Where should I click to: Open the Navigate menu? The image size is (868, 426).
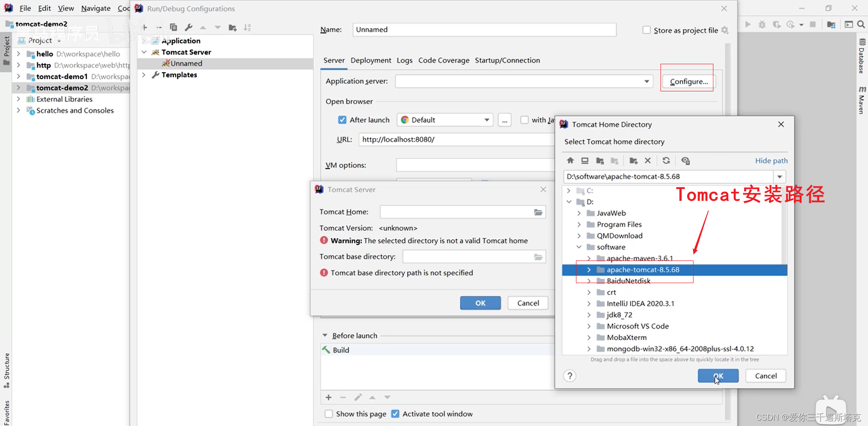click(95, 8)
